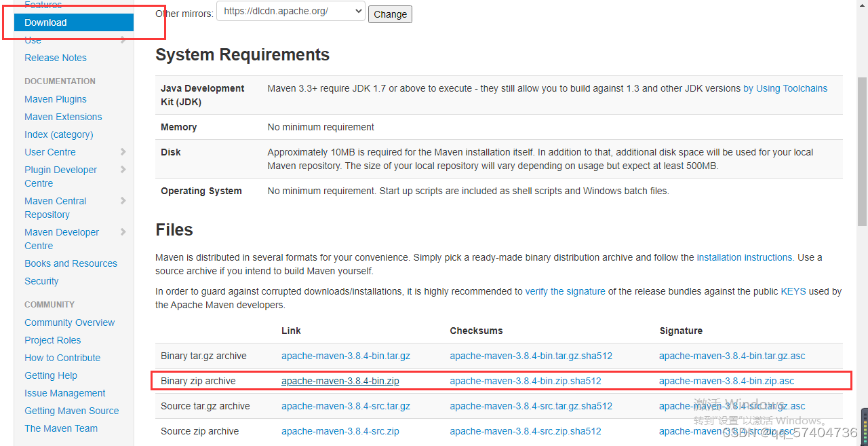The image size is (868, 446).
Task: Select the mirror dropdown showing dlcdn.apache.org
Action: click(x=291, y=12)
